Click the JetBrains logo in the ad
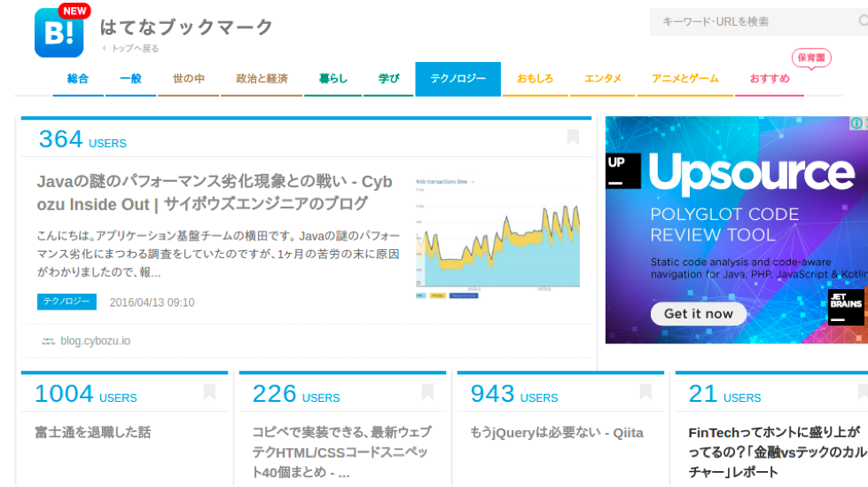The height and width of the screenshot is (487, 868). pos(846,307)
